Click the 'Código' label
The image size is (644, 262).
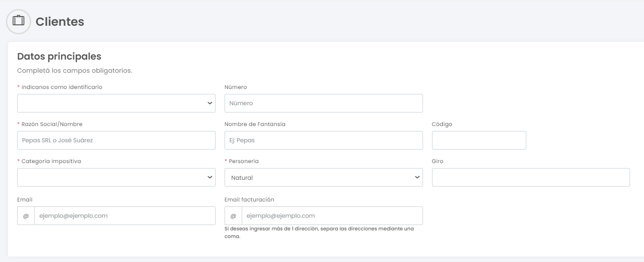pyautogui.click(x=442, y=124)
